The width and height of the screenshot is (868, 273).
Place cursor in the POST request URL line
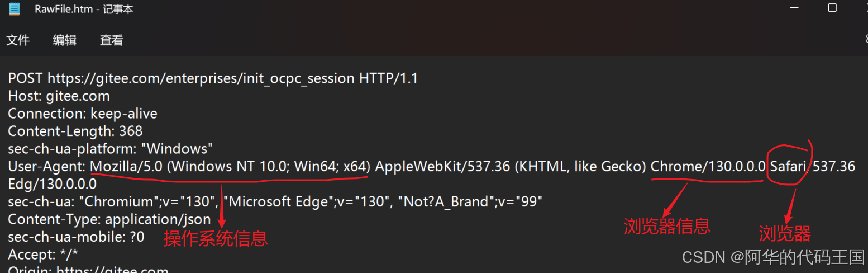(x=212, y=78)
